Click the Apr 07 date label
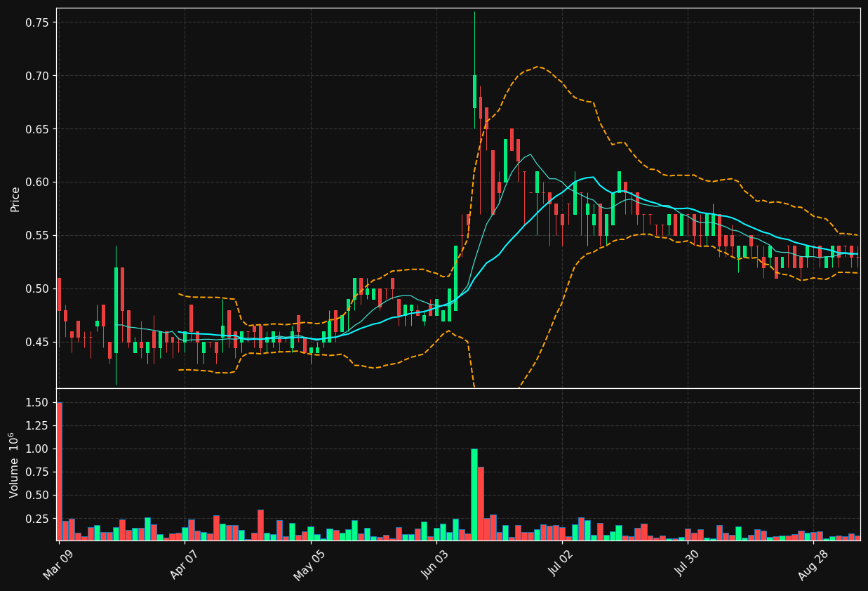 tap(185, 565)
